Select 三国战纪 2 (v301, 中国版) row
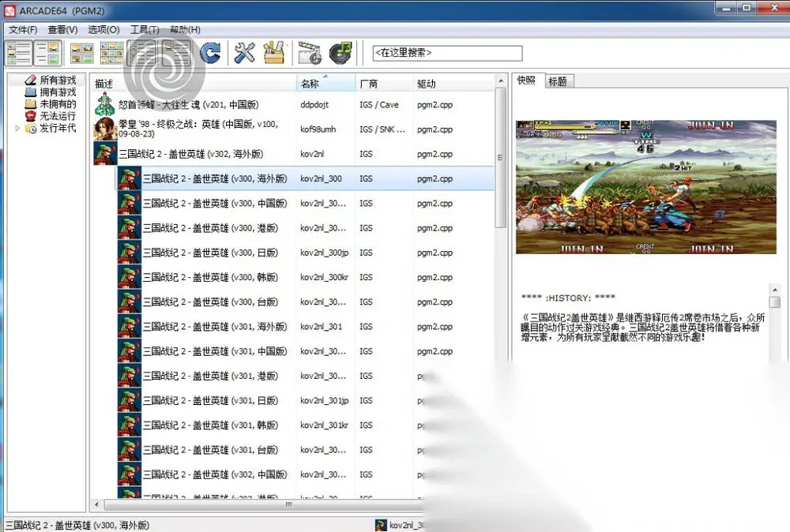Viewport: 790px width, 532px height. 306,351
